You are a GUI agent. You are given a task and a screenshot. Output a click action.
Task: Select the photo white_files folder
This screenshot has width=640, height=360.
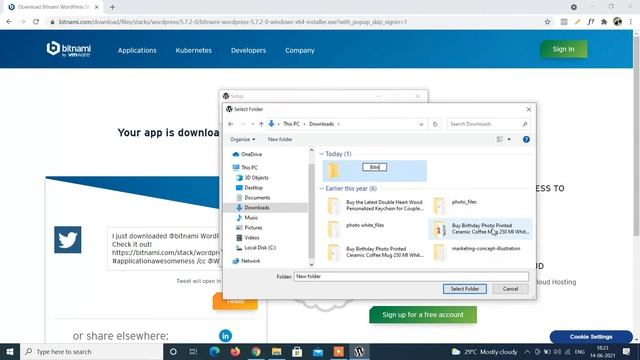point(365,225)
